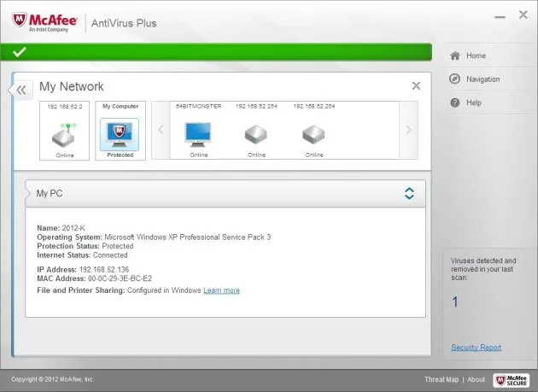Click the Protection Status Protected line
Viewport: 538px width, 392px height.
click(85, 246)
